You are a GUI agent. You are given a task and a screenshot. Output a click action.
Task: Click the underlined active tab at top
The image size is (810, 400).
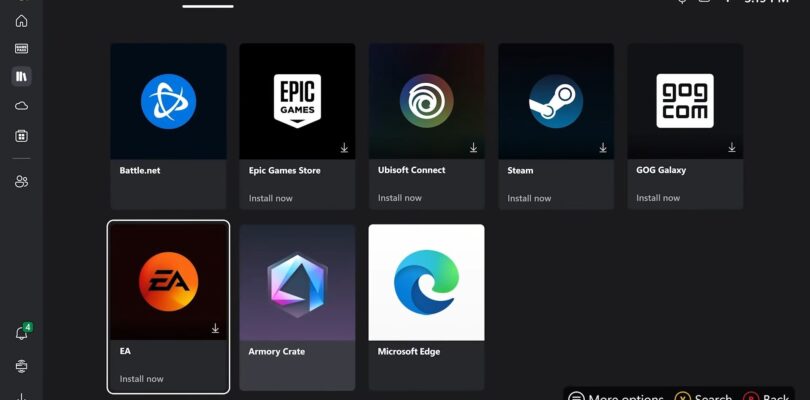(208, 4)
